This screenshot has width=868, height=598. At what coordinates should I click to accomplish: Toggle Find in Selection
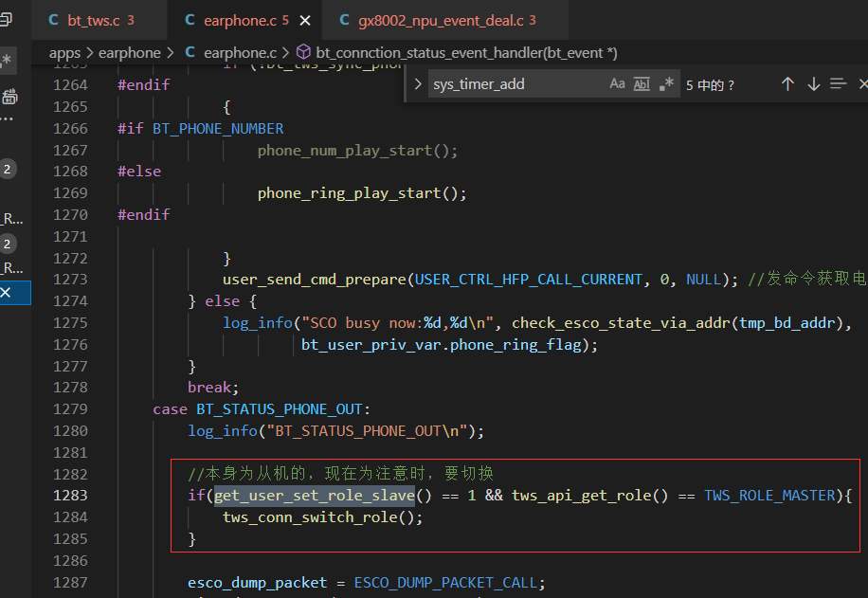[838, 84]
